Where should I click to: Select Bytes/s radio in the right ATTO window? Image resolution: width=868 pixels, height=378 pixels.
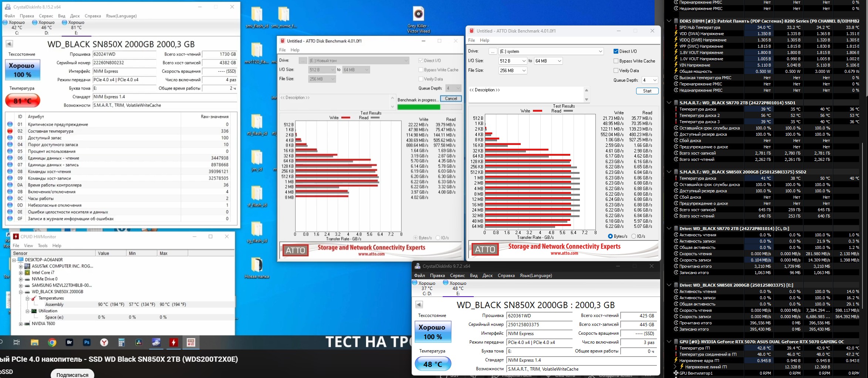[x=610, y=236]
